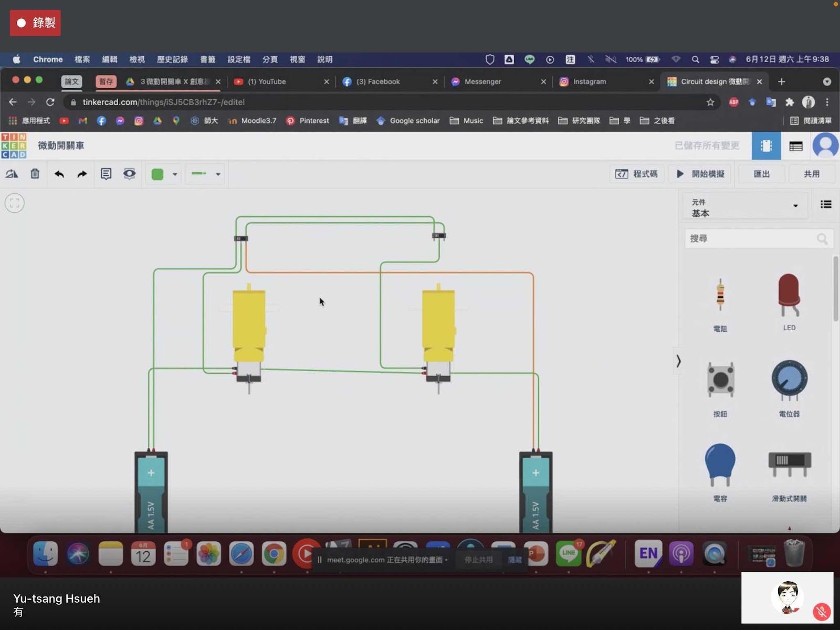Open the 閱讀清單 reading list
Image resolution: width=840 pixels, height=630 pixels.
(x=811, y=121)
